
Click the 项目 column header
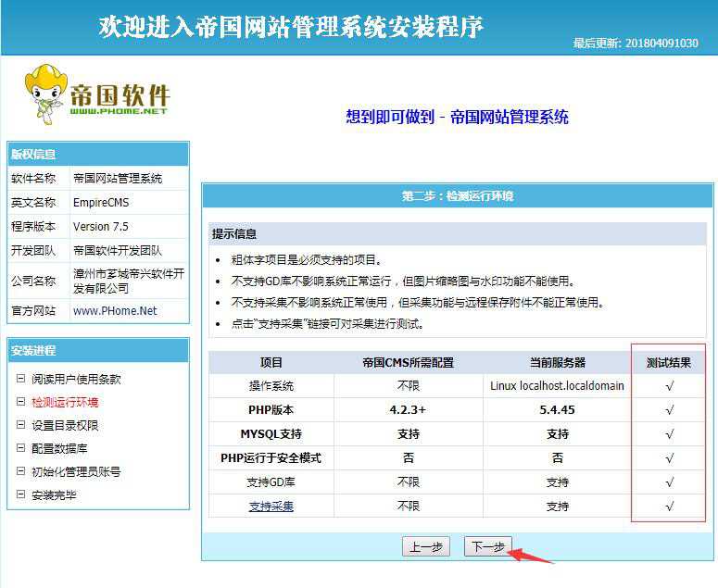point(271,363)
